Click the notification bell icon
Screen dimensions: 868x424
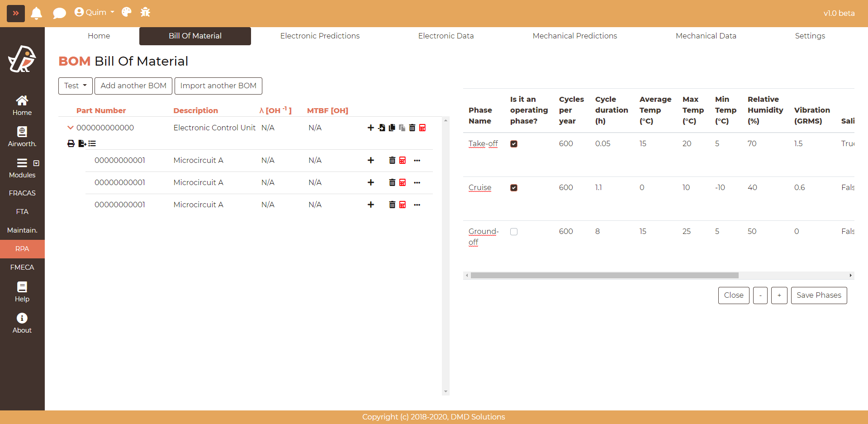37,13
